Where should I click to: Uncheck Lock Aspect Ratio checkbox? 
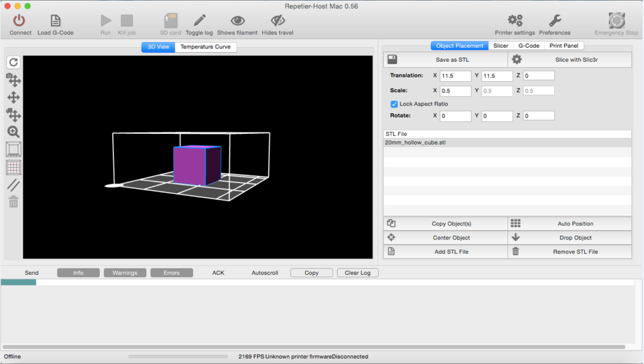tap(394, 104)
